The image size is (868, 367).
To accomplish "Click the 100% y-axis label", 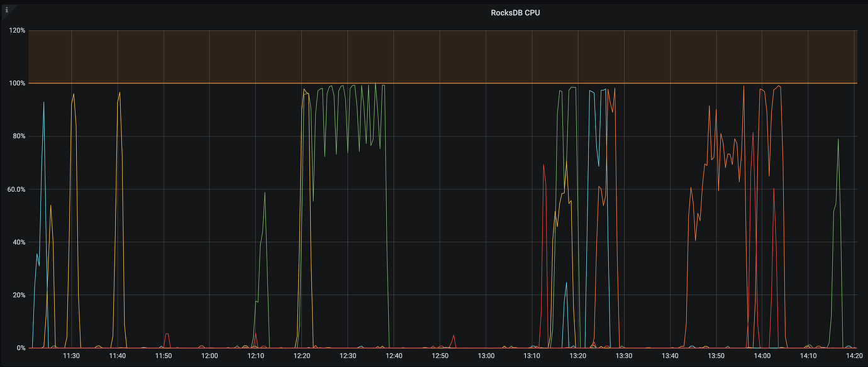I will pyautogui.click(x=17, y=83).
